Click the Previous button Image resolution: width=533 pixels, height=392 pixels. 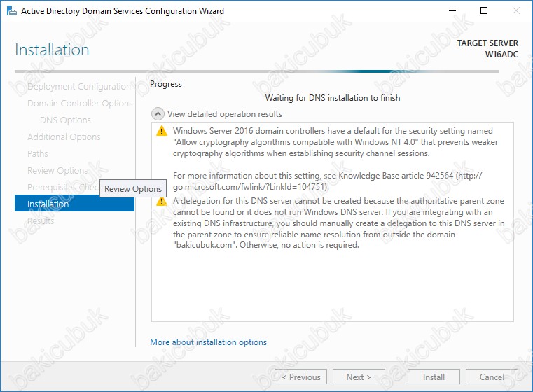coord(301,377)
